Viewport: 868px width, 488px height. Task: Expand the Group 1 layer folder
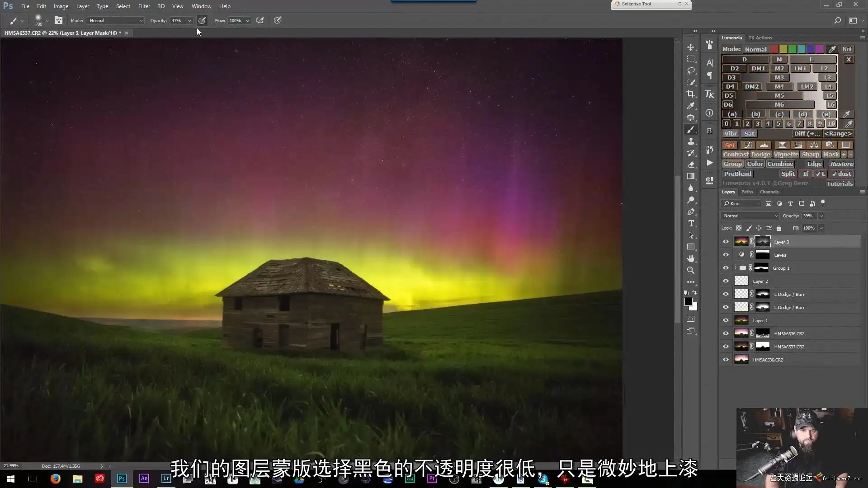735,268
